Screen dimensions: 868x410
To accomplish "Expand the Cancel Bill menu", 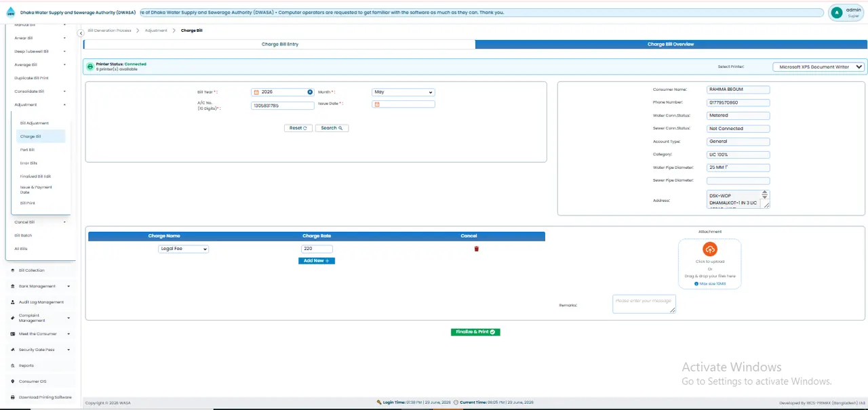I will click(x=40, y=222).
